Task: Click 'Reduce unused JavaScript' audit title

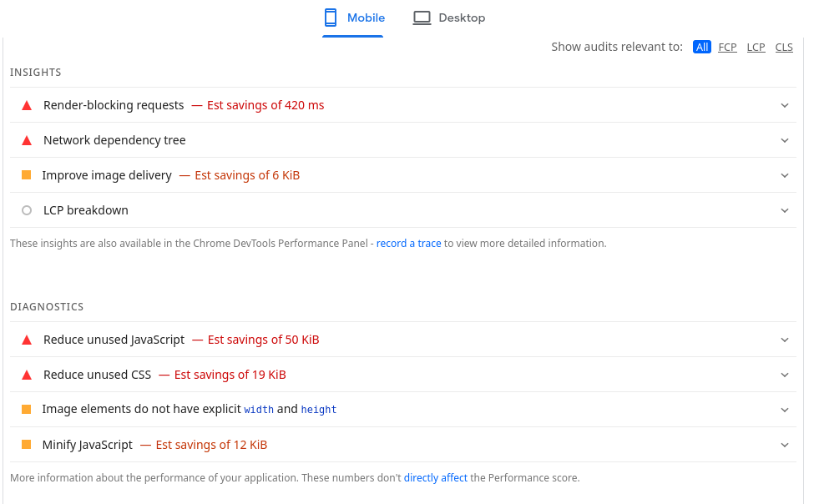Action: click(x=114, y=340)
